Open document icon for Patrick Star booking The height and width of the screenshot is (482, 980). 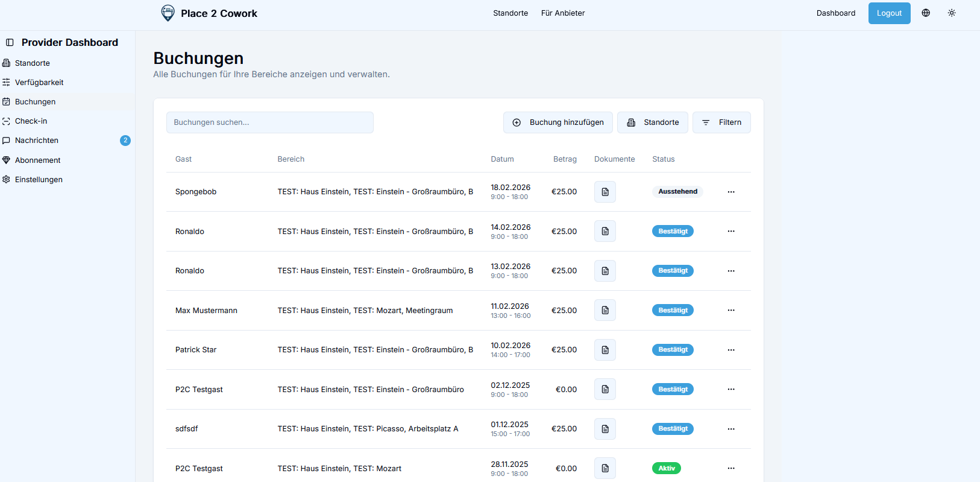click(x=605, y=350)
